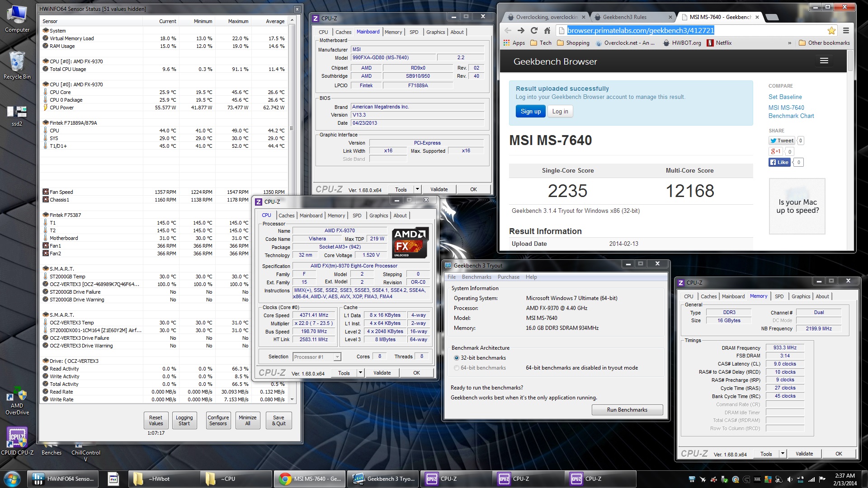Open the Tech bookmarks folder
The width and height of the screenshot is (868, 488).
click(x=541, y=43)
